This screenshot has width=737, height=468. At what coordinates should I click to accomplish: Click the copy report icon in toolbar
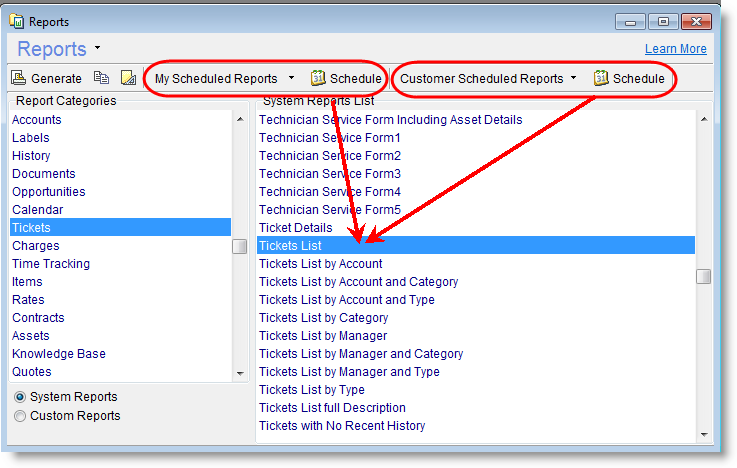tap(101, 78)
